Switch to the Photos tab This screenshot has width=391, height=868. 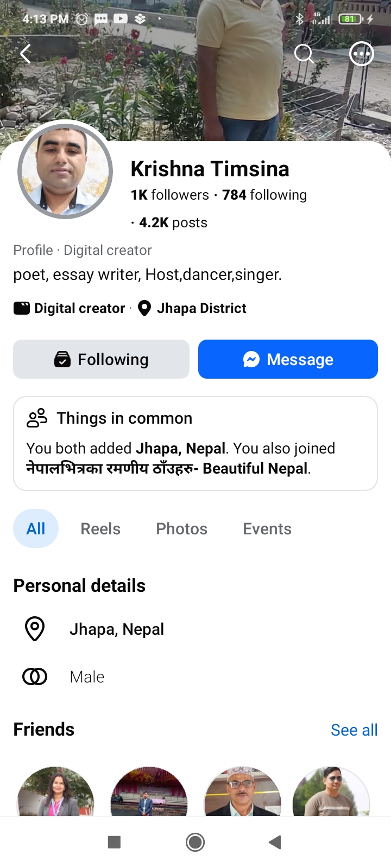tap(182, 529)
